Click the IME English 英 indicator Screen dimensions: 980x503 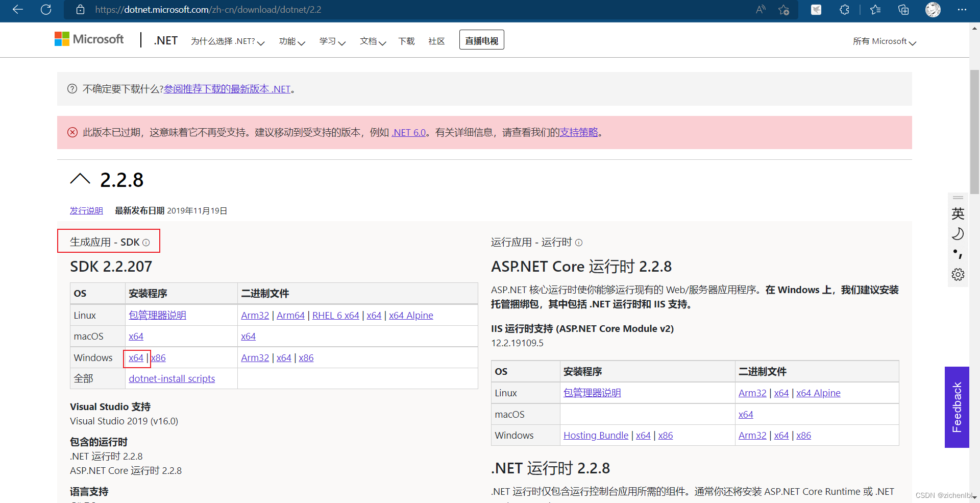pyautogui.click(x=958, y=213)
